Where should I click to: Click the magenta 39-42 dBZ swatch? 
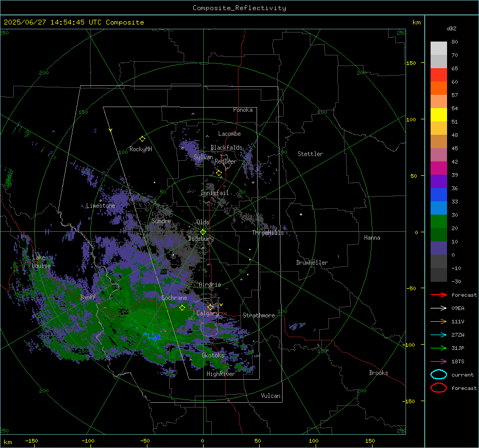[x=439, y=168]
